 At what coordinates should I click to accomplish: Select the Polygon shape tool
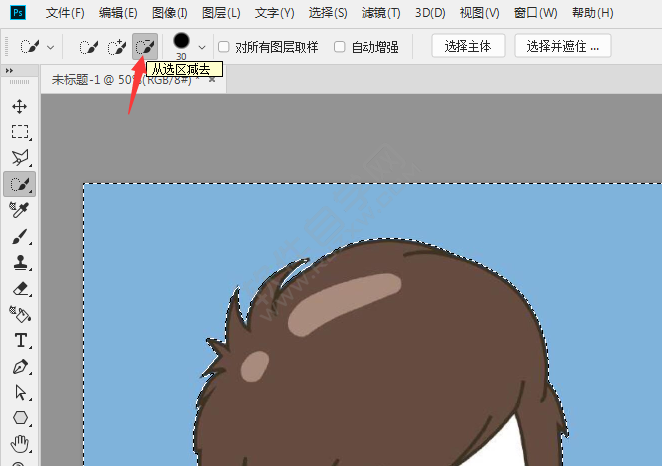[20, 418]
